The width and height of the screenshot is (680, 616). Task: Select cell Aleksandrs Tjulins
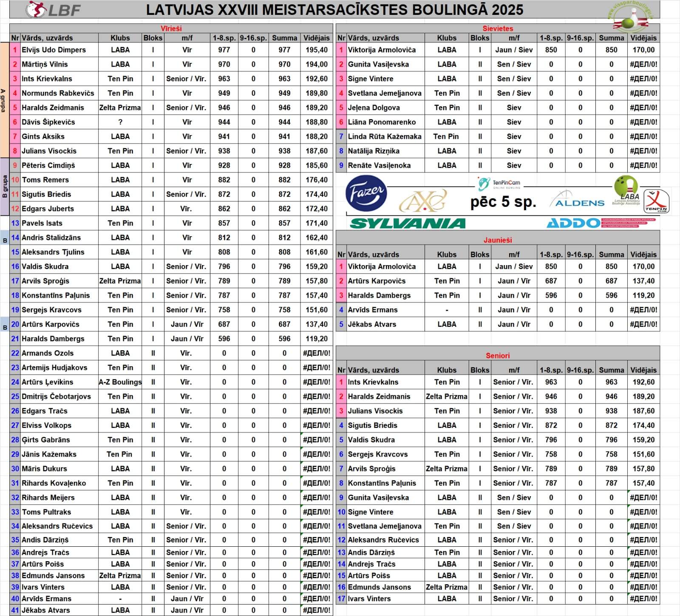tap(59, 252)
